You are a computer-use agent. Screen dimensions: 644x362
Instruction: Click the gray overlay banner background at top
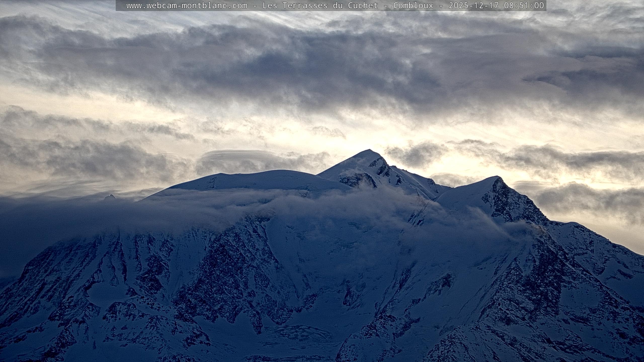coord(121,6)
